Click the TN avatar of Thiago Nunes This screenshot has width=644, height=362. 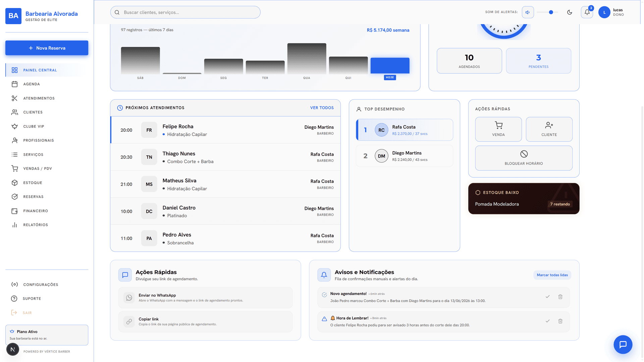point(149,157)
